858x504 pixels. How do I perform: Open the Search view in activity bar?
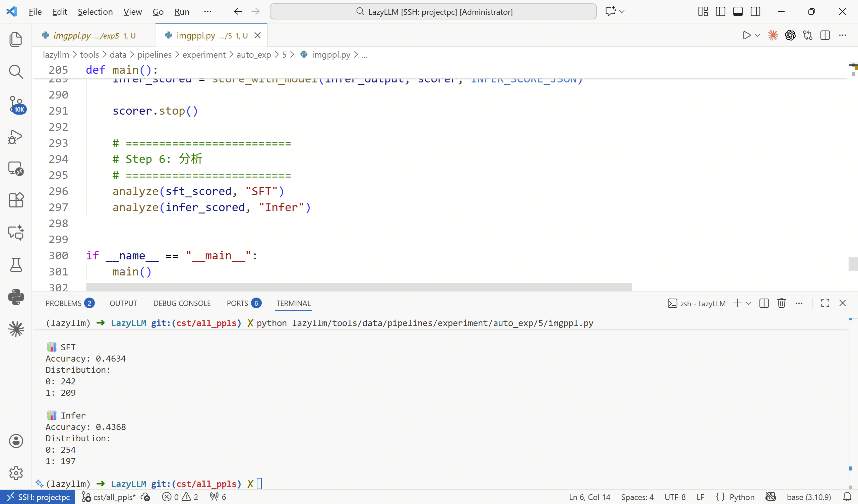click(16, 71)
